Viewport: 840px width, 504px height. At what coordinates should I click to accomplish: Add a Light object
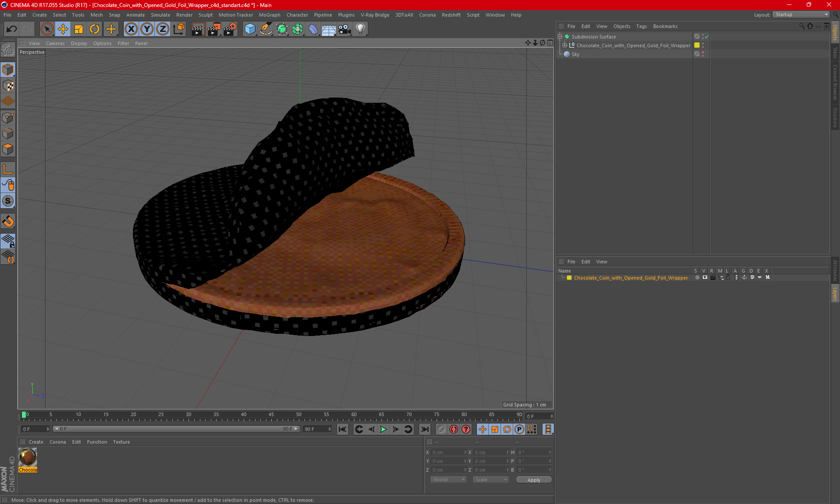click(360, 29)
